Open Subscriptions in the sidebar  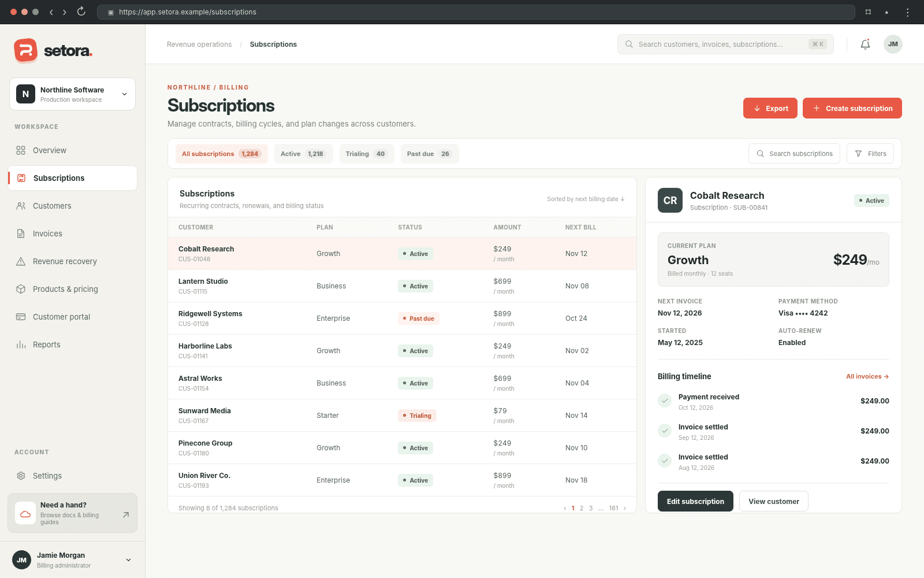pyautogui.click(x=73, y=178)
